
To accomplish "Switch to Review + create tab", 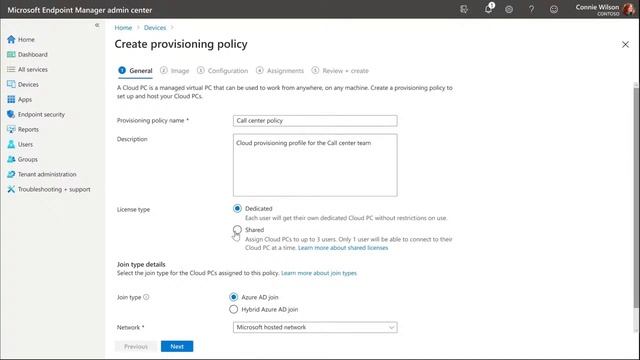I will point(340,71).
